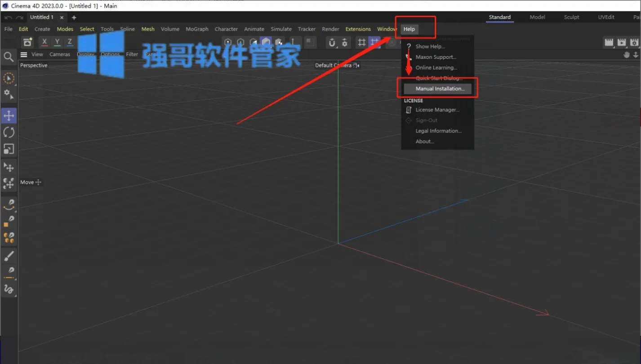Add a new document tab with plus
641x364 pixels.
[x=74, y=18]
